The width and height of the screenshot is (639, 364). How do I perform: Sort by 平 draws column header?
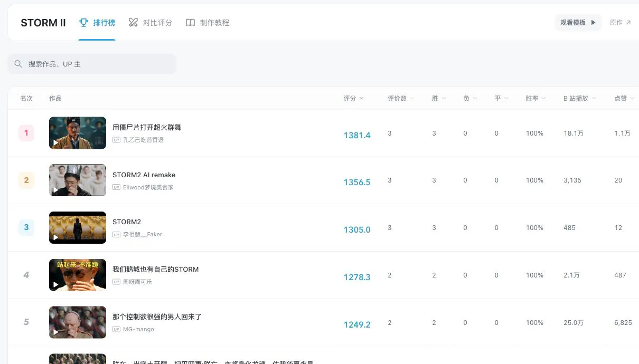coord(502,99)
